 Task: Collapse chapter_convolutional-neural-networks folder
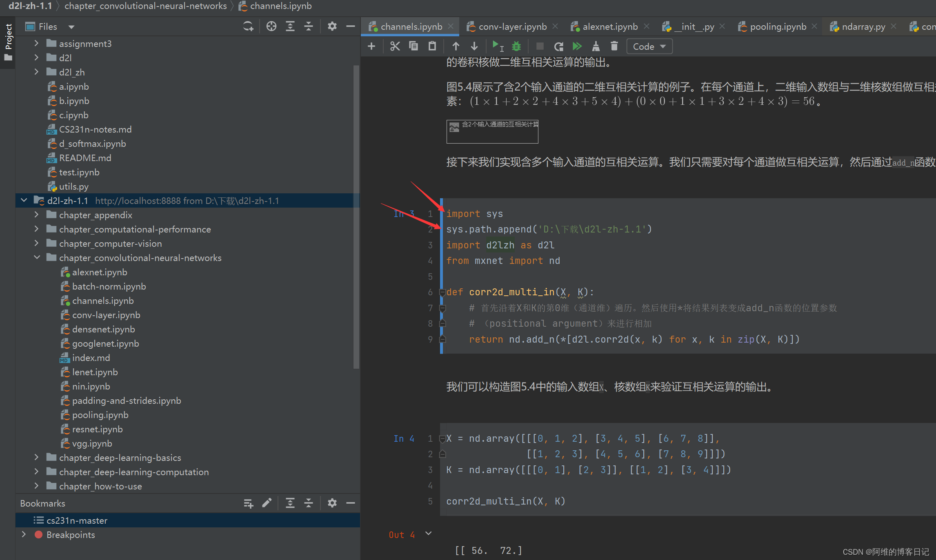tap(37, 257)
